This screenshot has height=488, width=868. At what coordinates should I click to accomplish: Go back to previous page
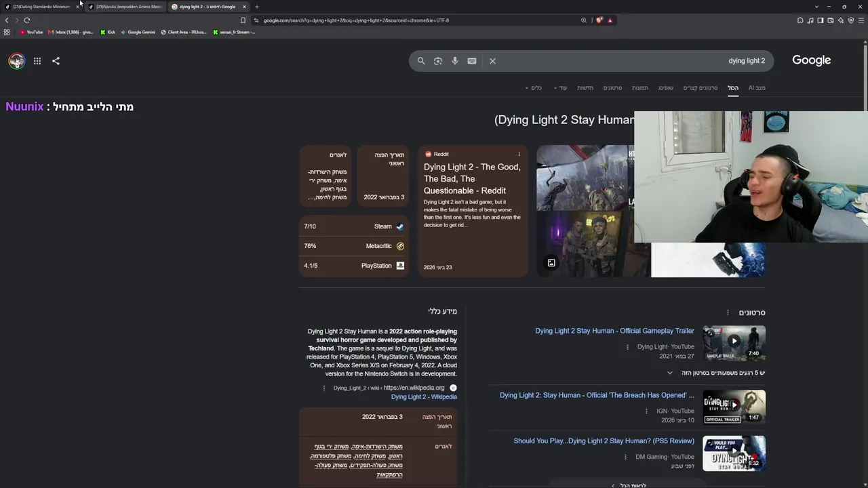pos(7,20)
